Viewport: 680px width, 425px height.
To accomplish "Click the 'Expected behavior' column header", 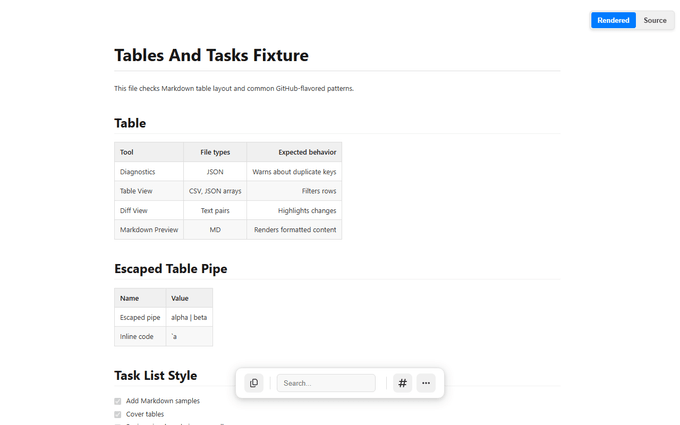I will click(x=294, y=152).
